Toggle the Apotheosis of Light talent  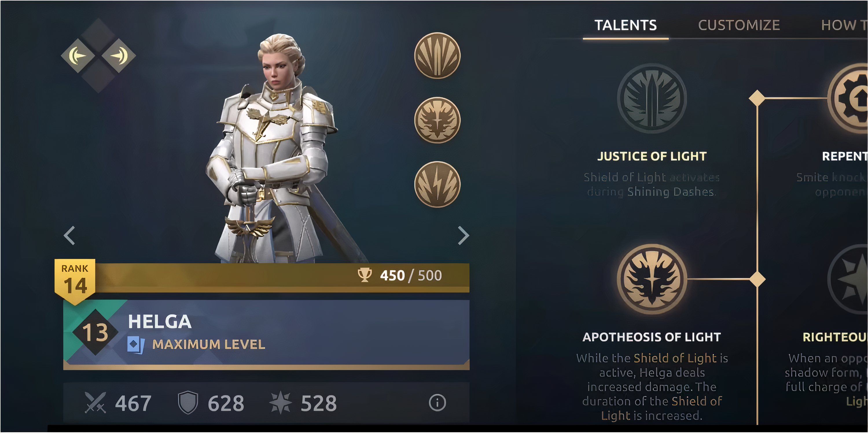point(652,279)
